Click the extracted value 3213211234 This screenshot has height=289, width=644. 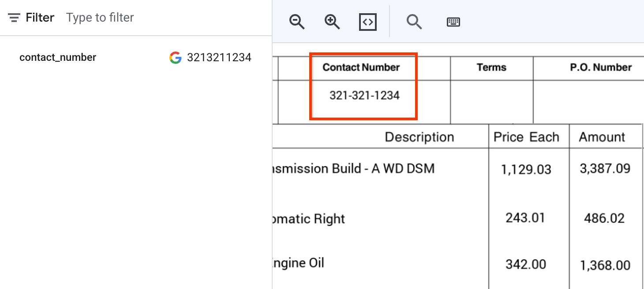(x=219, y=57)
